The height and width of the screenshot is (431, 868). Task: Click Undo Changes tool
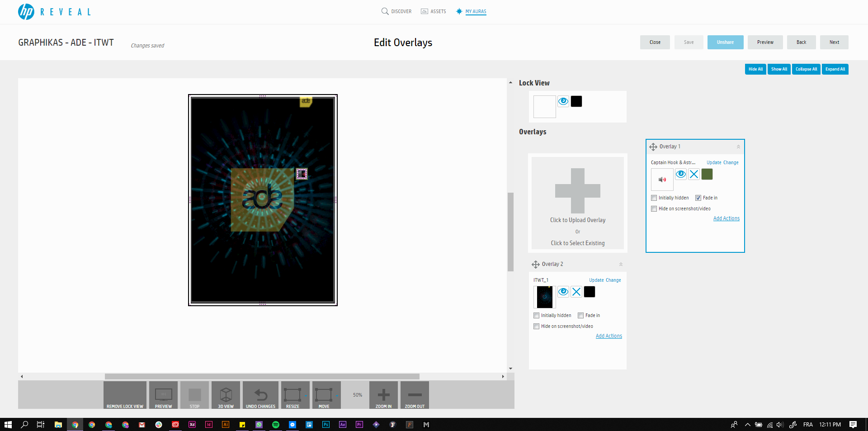(x=260, y=395)
